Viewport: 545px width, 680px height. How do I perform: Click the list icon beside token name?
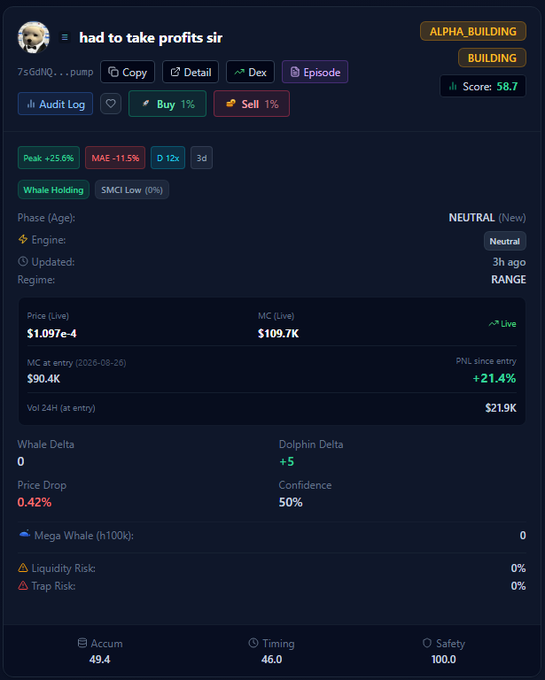coord(65,37)
